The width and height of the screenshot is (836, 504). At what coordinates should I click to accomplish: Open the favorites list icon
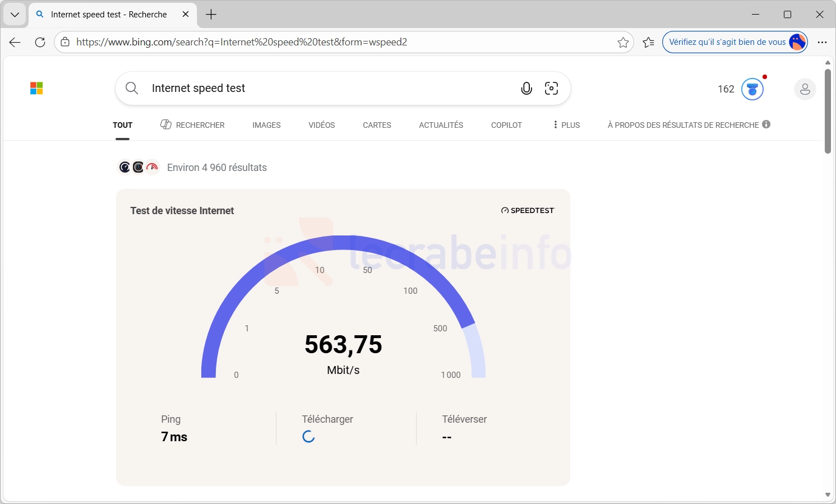coord(648,43)
